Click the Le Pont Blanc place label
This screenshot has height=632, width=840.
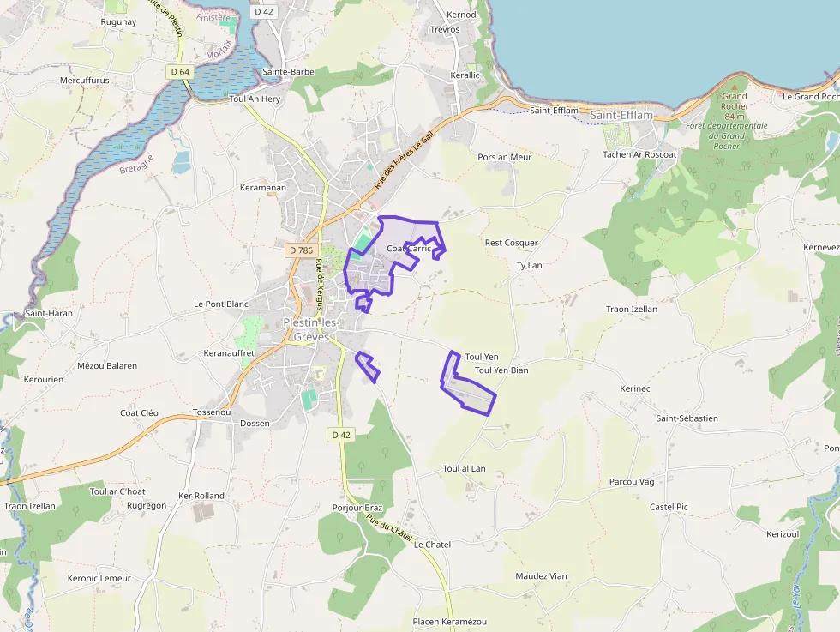221,304
